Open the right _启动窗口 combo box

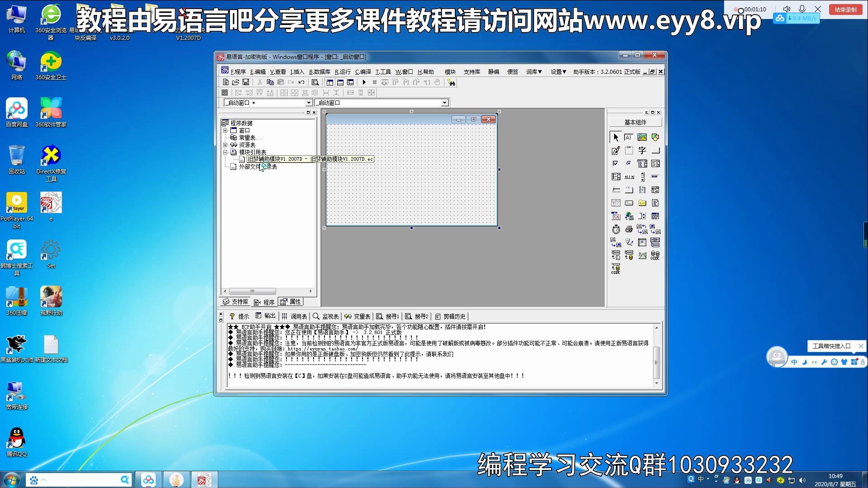(444, 103)
